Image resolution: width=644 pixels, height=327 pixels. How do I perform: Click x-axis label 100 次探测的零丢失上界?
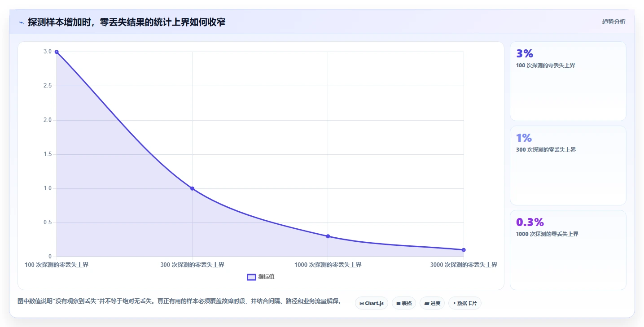click(57, 265)
